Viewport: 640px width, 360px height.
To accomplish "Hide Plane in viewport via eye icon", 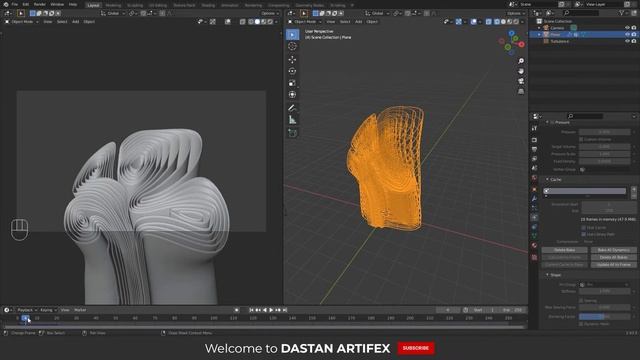I will [627, 35].
